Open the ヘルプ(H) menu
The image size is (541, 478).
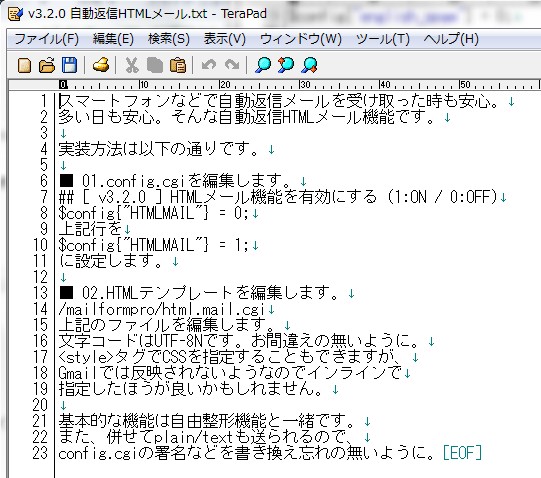451,39
